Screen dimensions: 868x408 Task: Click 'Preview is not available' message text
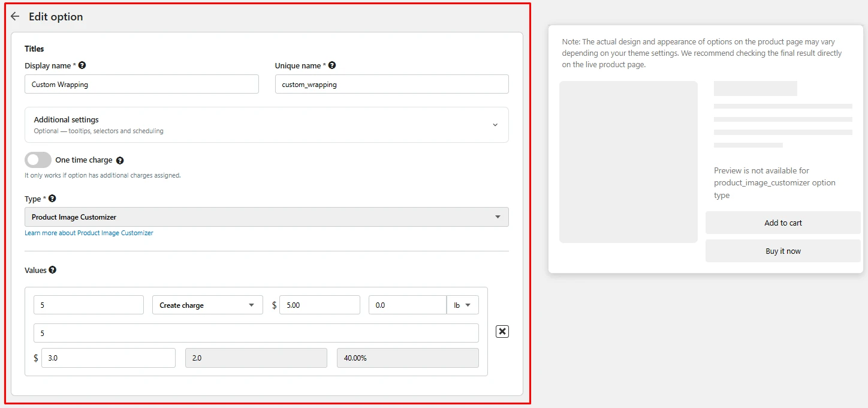coord(774,183)
